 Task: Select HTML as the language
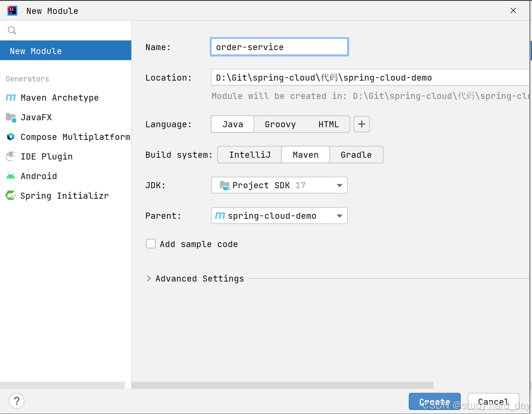point(328,124)
